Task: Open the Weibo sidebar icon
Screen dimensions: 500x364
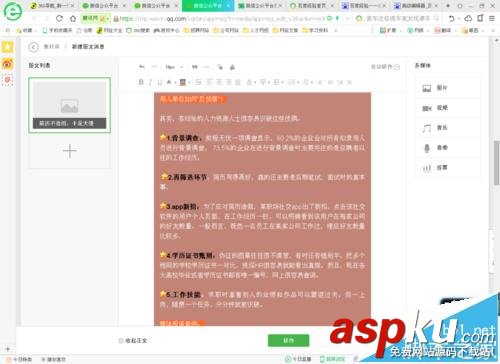Action: [x=7, y=63]
